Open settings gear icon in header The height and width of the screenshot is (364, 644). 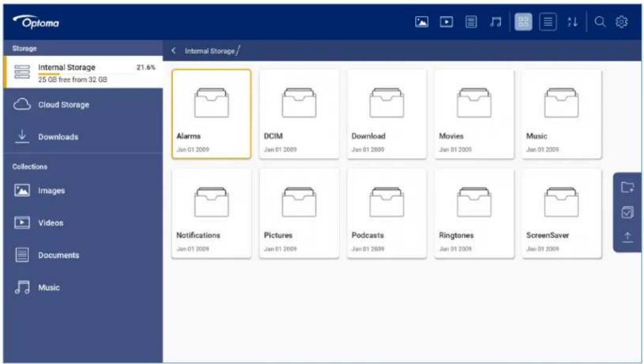622,22
